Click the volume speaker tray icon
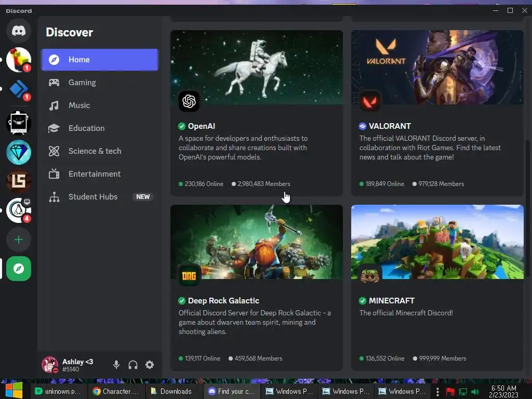This screenshot has height=399, width=532. click(x=475, y=392)
